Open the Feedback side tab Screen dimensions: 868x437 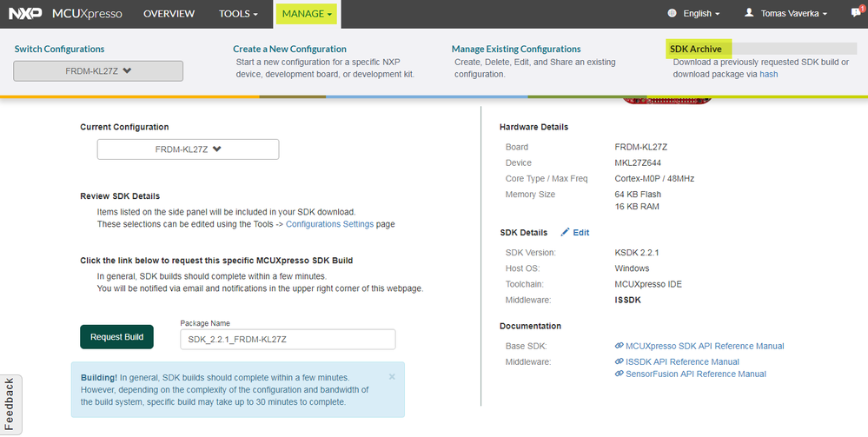[x=10, y=404]
